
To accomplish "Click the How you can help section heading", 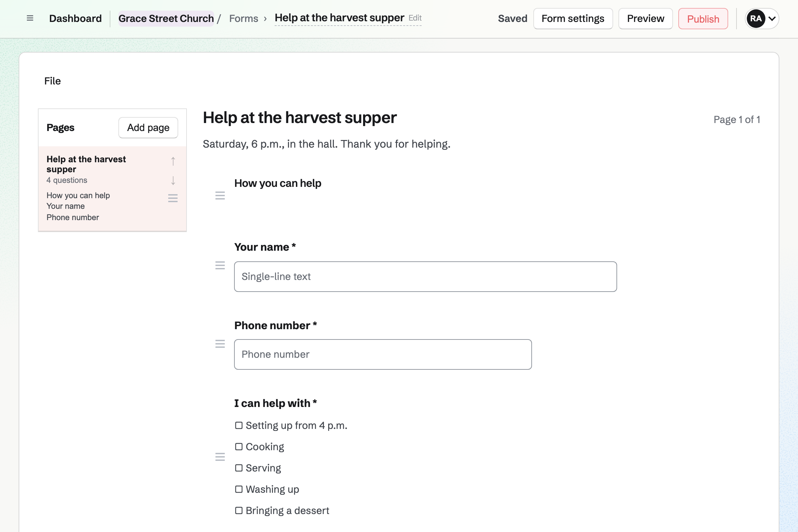I will tap(278, 183).
